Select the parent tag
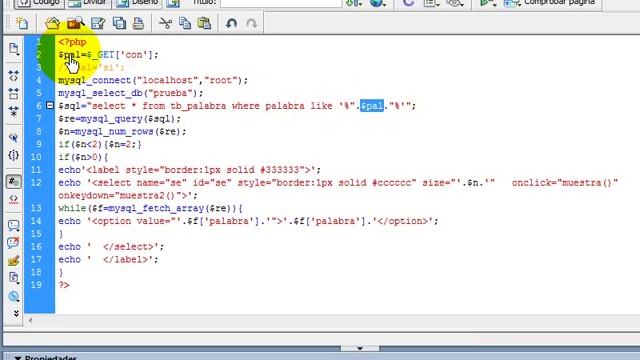The width and height of the screenshot is (640, 360). point(13,138)
